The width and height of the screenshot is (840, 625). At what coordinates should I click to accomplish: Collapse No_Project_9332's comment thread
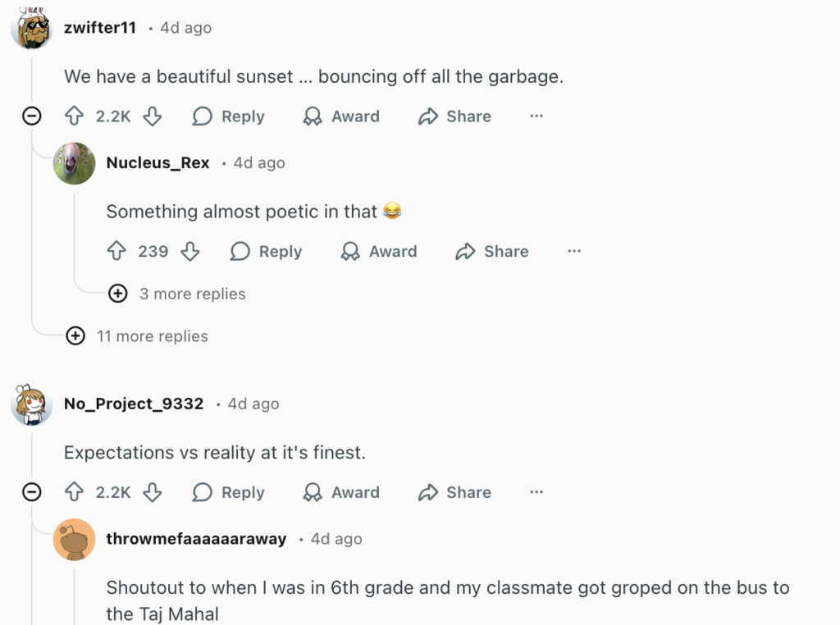31,492
